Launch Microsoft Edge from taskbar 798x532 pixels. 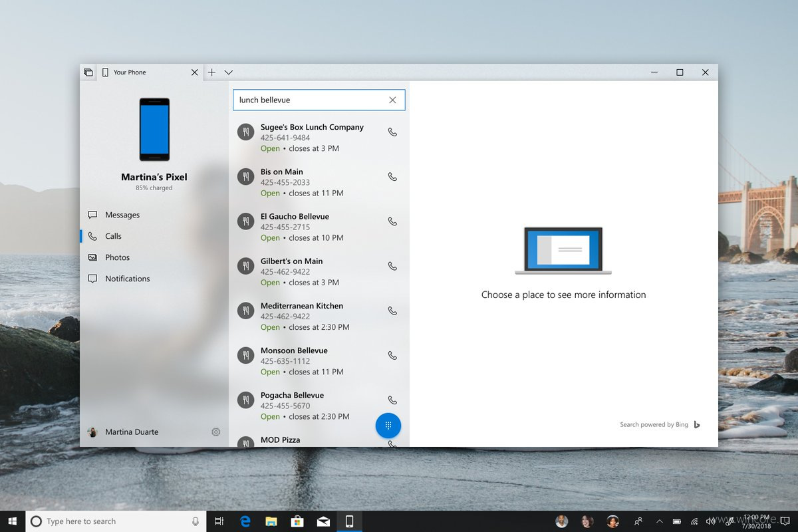point(245,521)
